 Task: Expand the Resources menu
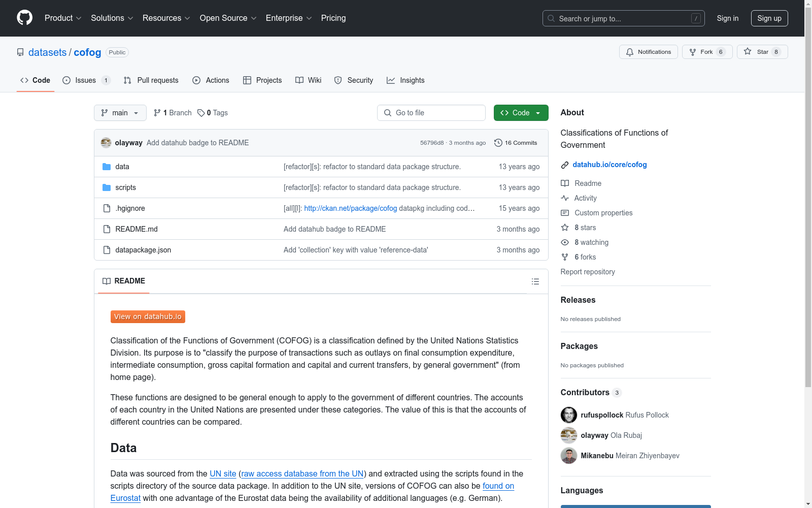(166, 18)
